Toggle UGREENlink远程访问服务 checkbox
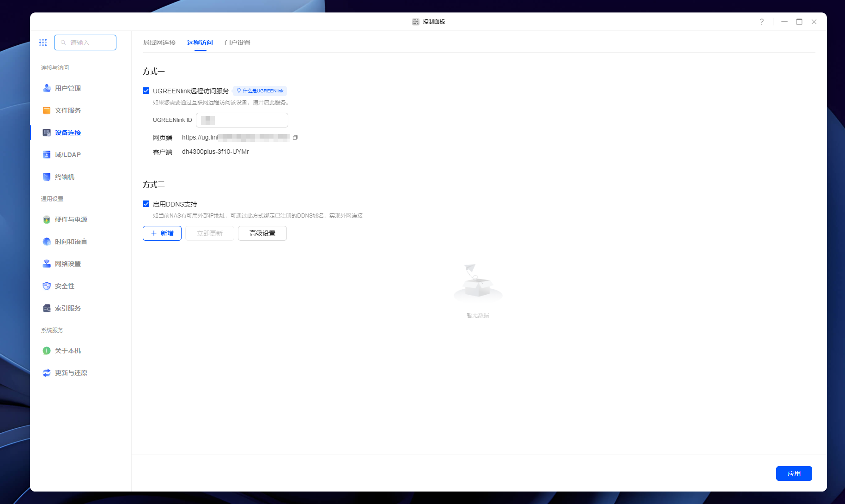845x504 pixels. tap(146, 91)
